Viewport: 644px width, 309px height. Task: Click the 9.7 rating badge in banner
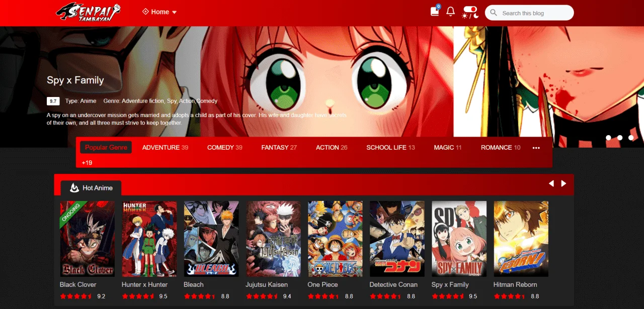point(53,101)
